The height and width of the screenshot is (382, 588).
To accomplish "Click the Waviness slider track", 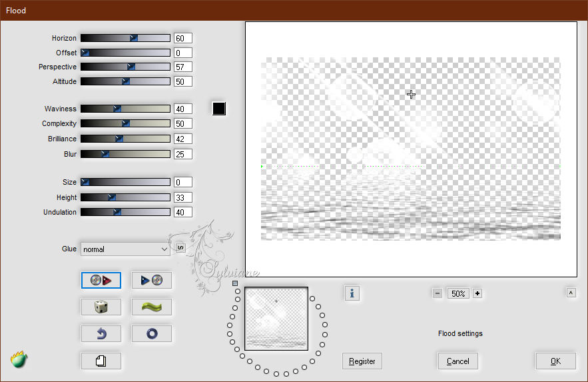I will [x=125, y=109].
